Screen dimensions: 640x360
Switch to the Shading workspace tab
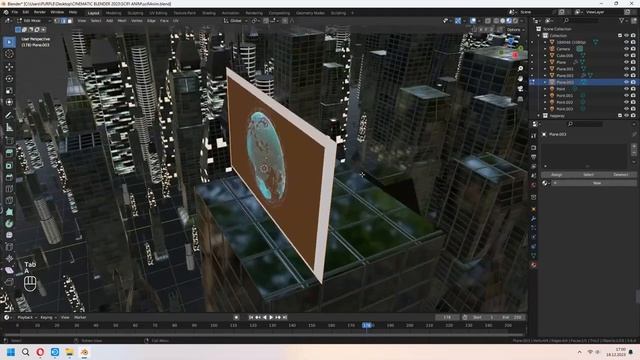[209, 13]
